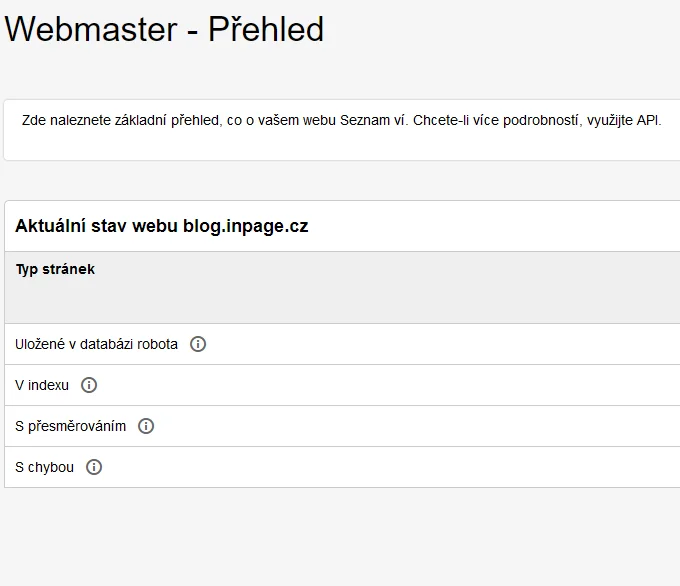Click the API word in the description

[647, 120]
